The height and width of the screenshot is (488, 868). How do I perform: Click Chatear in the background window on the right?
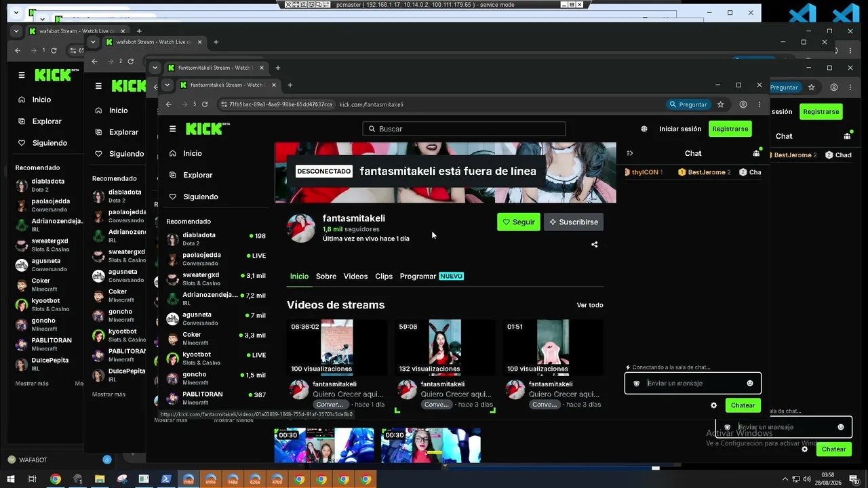click(x=833, y=449)
